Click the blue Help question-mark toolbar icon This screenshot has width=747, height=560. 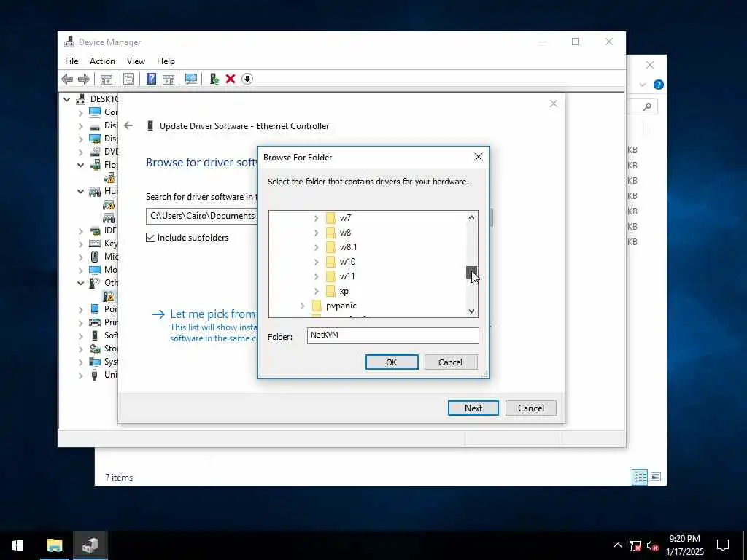[151, 79]
